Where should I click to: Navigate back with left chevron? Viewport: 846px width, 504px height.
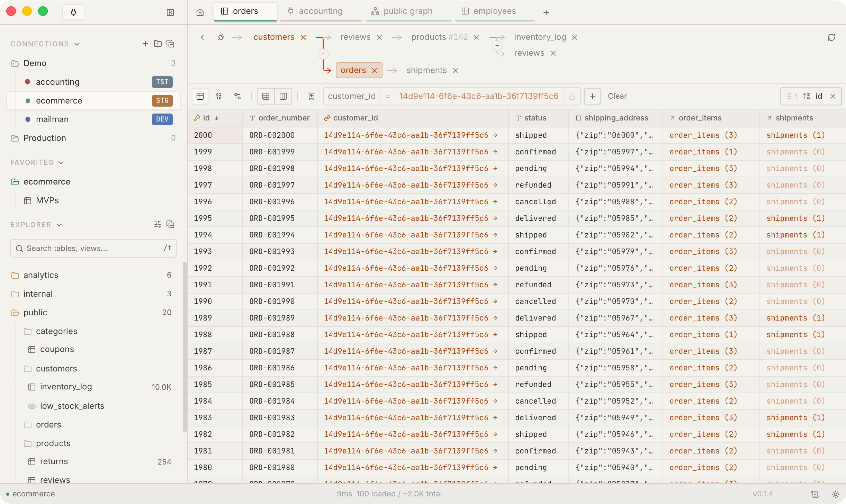tap(202, 37)
